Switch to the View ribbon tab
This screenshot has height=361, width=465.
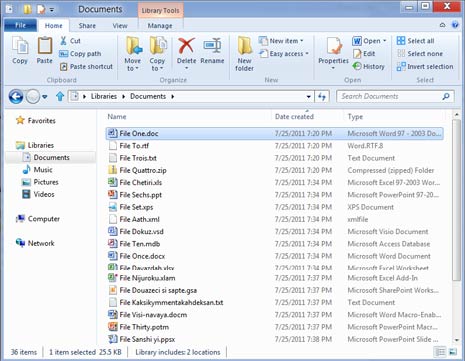tap(120, 26)
